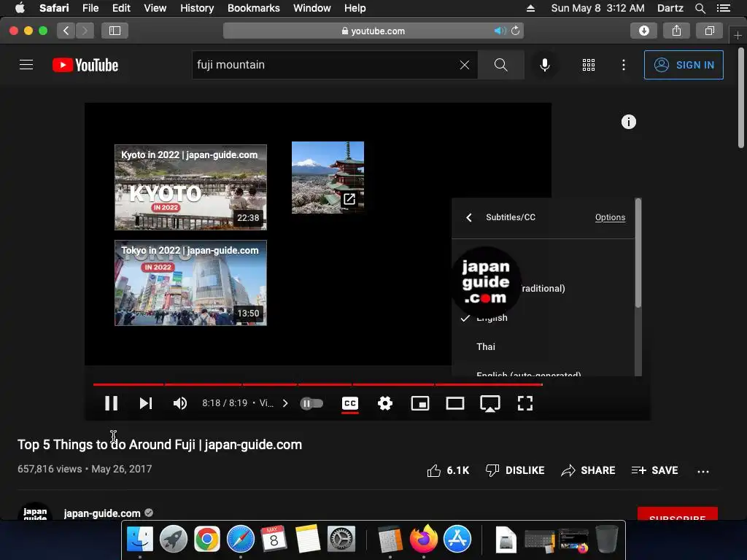Open the Bookmarks menu
The image size is (747, 560).
(253, 8)
